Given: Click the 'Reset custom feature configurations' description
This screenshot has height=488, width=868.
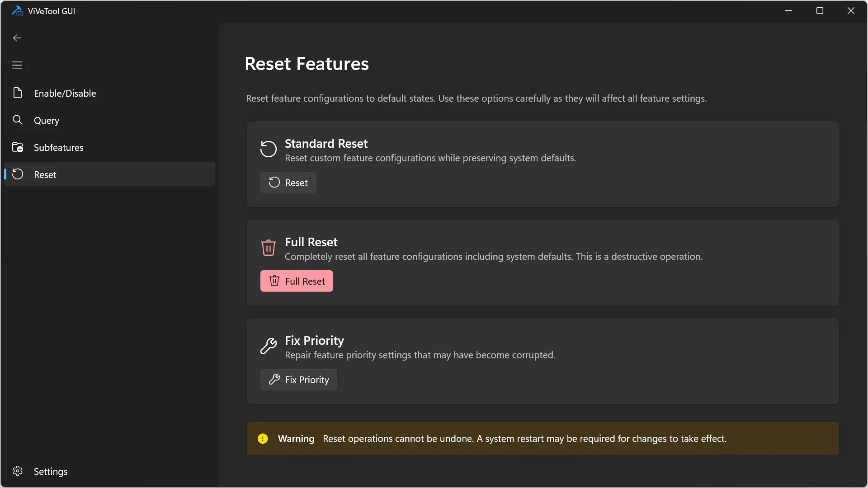Looking at the screenshot, I should [x=430, y=158].
